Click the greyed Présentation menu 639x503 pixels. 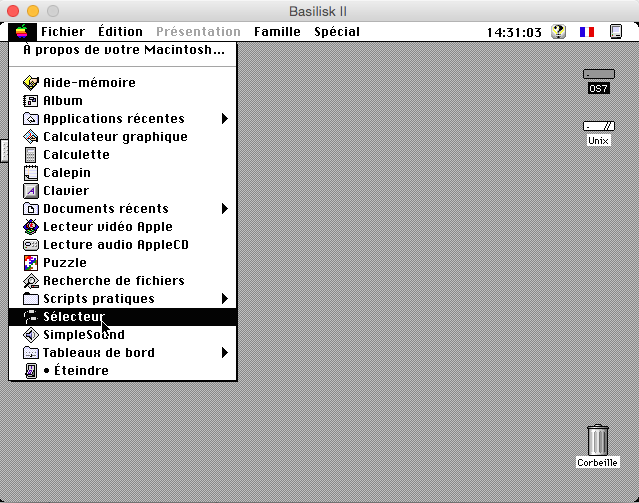point(198,31)
